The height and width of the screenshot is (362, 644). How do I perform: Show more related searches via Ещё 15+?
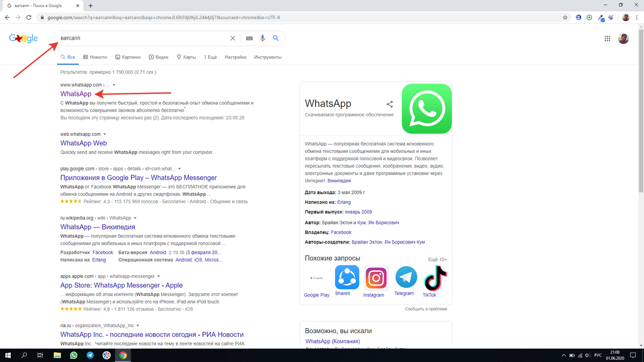[437, 260]
